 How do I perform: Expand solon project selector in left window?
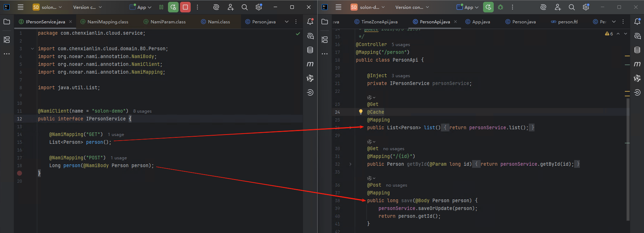click(x=47, y=7)
